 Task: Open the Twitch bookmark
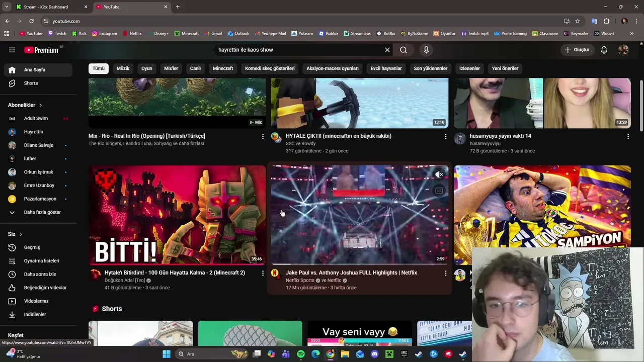pos(57,34)
